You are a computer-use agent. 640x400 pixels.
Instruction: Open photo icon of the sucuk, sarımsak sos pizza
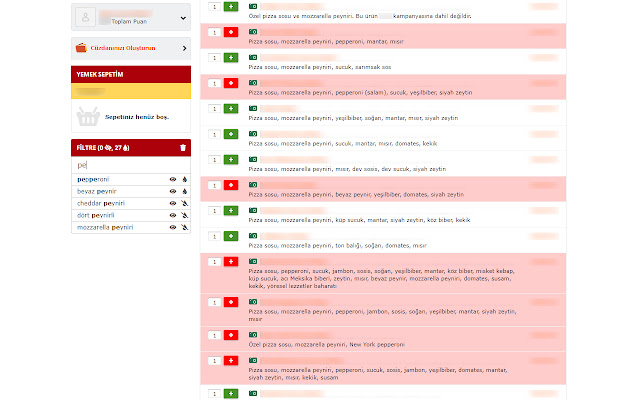253,58
